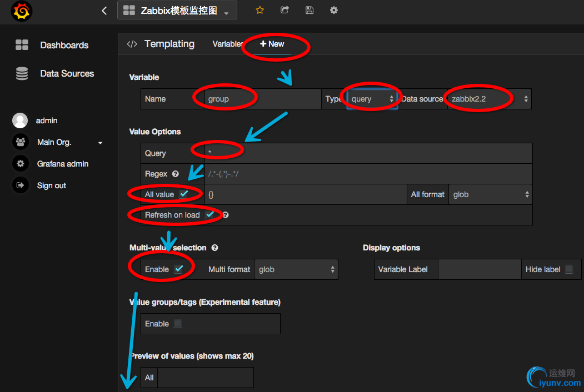Disable Refresh on load
This screenshot has width=584, height=392.
tap(210, 214)
